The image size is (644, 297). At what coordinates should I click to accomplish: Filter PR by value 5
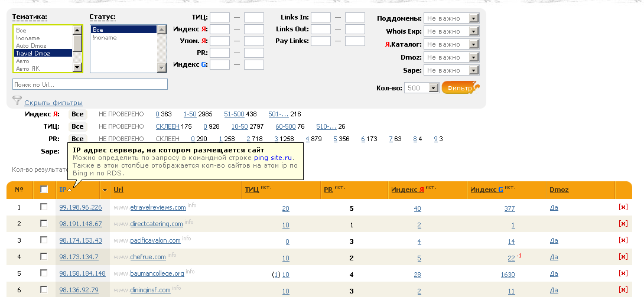[335, 139]
